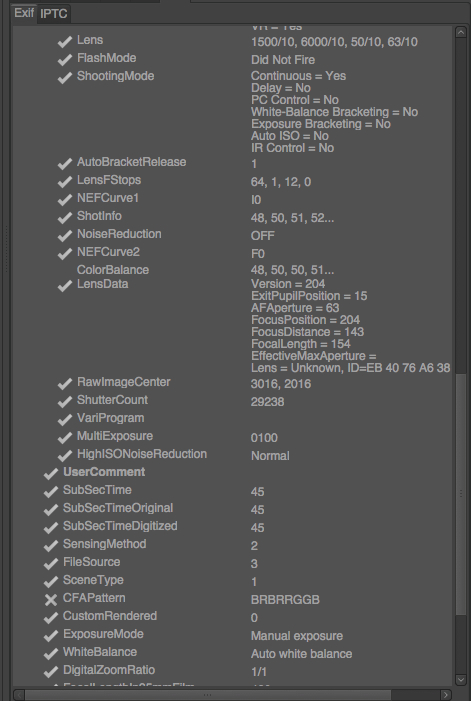Viewport: 471px width, 701px height.
Task: Uncheck the ShutterCount tag checkmark
Action: coord(65,401)
